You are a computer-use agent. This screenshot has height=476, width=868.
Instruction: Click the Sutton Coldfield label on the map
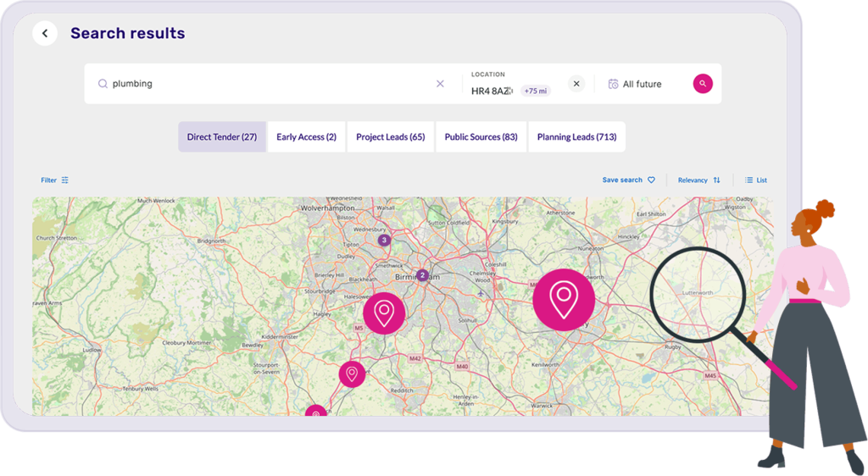point(449,223)
